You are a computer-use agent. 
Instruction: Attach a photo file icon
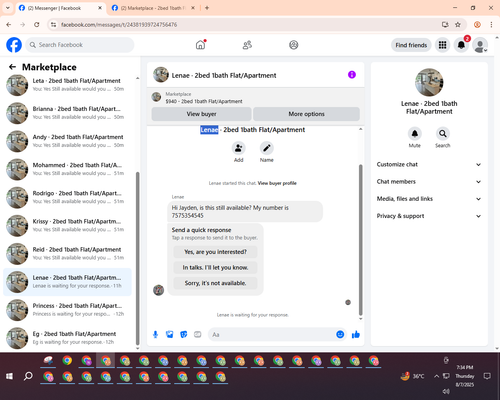170,334
